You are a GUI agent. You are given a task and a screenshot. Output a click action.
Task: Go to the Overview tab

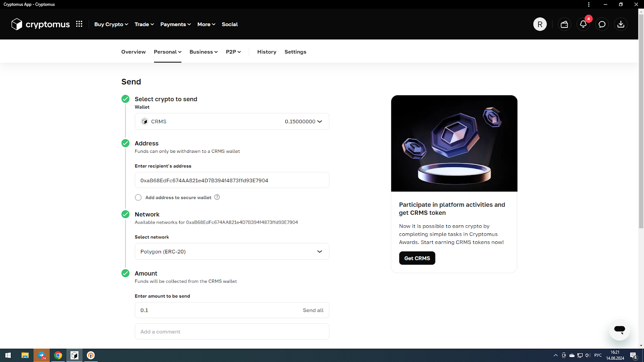[133, 51]
